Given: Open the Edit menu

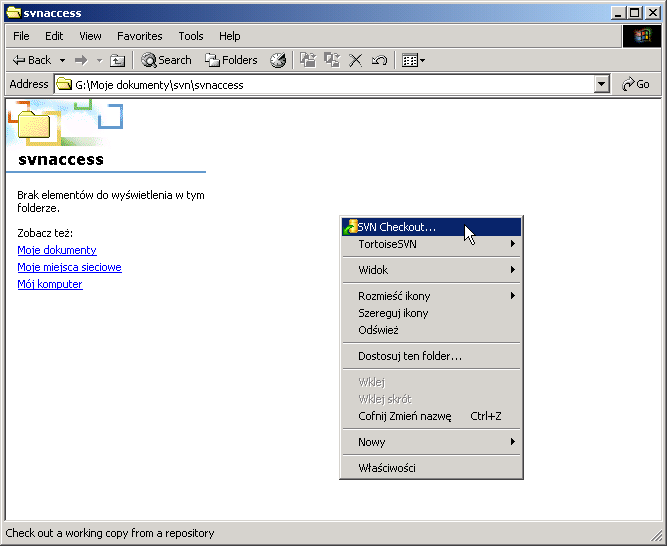Looking at the screenshot, I should click(x=54, y=36).
